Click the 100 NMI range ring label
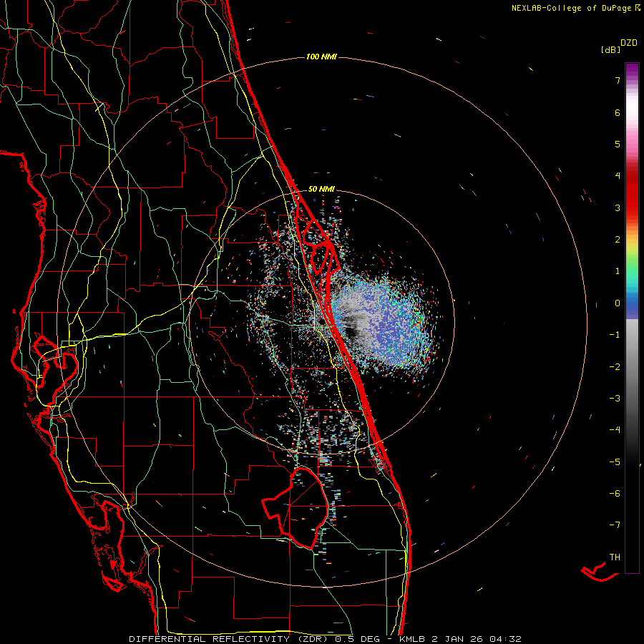The width and height of the screenshot is (644, 644). (x=321, y=57)
